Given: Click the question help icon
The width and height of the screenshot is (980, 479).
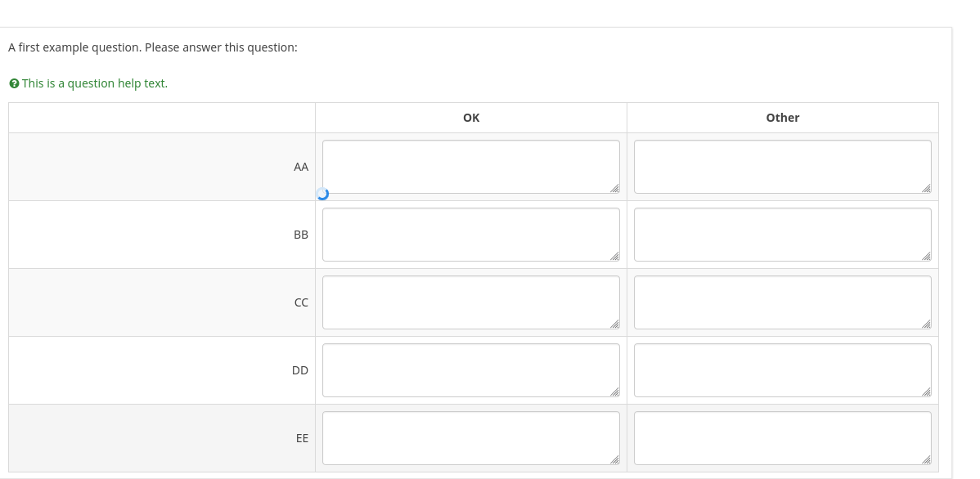Looking at the screenshot, I should point(14,83).
